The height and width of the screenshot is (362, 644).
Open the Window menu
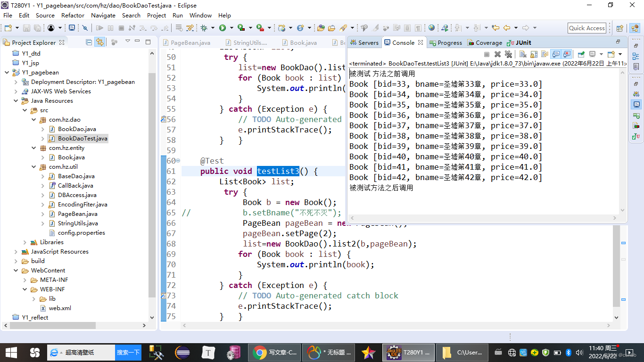pyautogui.click(x=200, y=15)
